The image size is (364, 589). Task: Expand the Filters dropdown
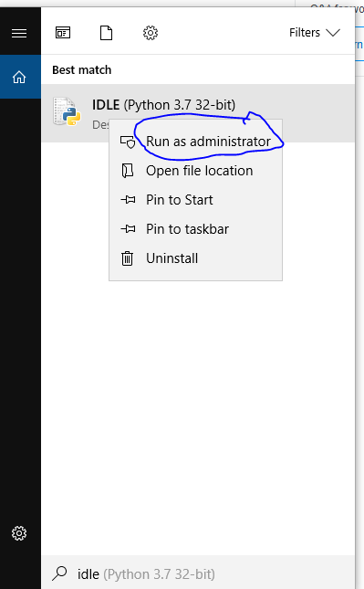315,33
